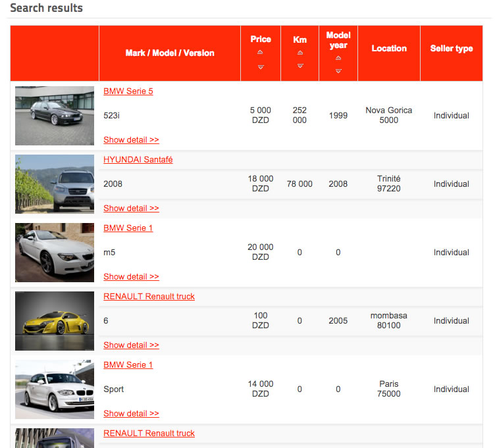Click the 78 000 km value
This screenshot has height=448, width=495.
(300, 184)
